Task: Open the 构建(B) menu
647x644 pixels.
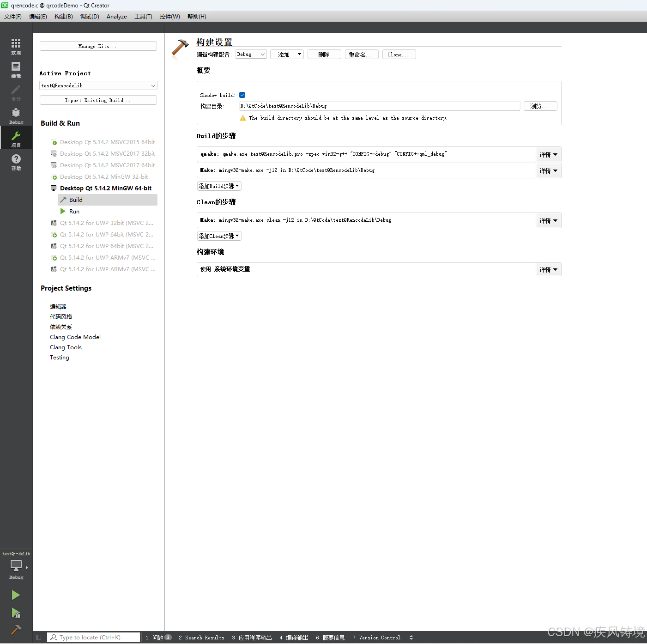Action: [x=64, y=16]
